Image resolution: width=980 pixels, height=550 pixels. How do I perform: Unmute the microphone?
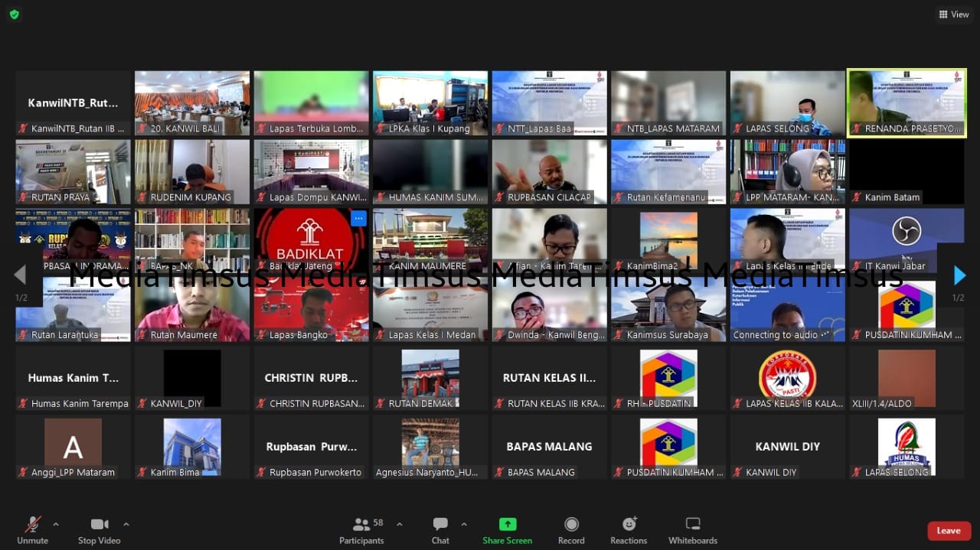32,530
